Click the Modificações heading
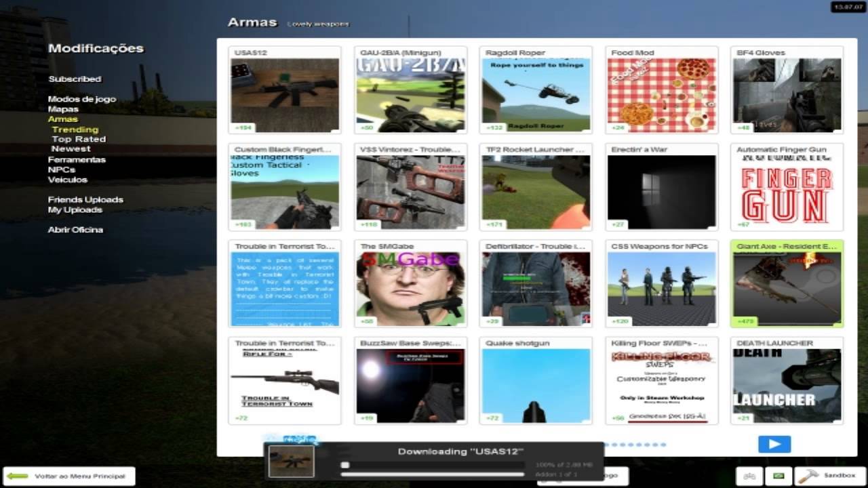The width and height of the screenshot is (868, 488). click(96, 48)
